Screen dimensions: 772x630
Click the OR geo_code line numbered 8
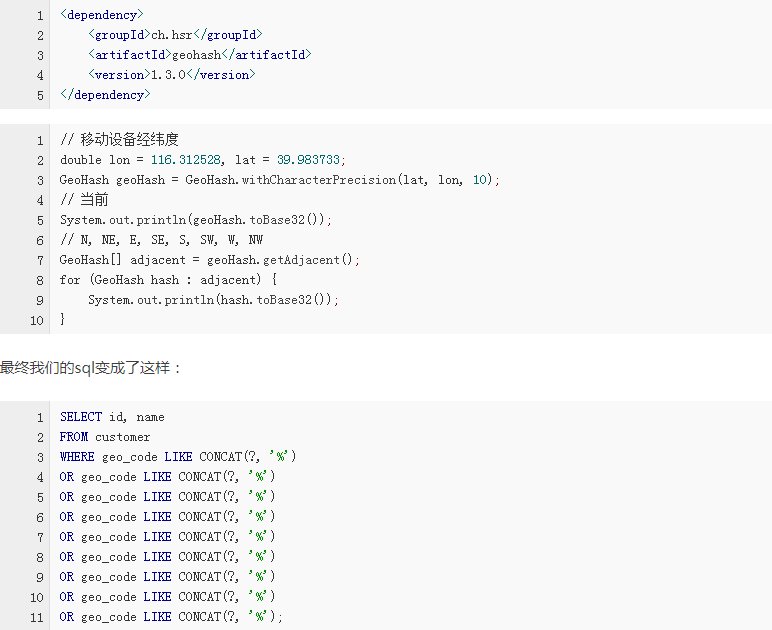click(167, 557)
